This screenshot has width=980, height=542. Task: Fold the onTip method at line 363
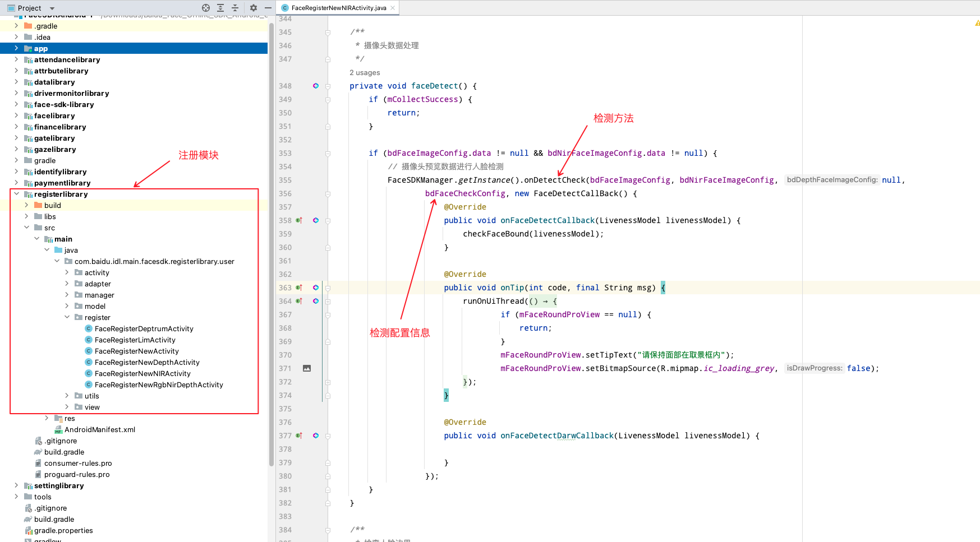328,288
